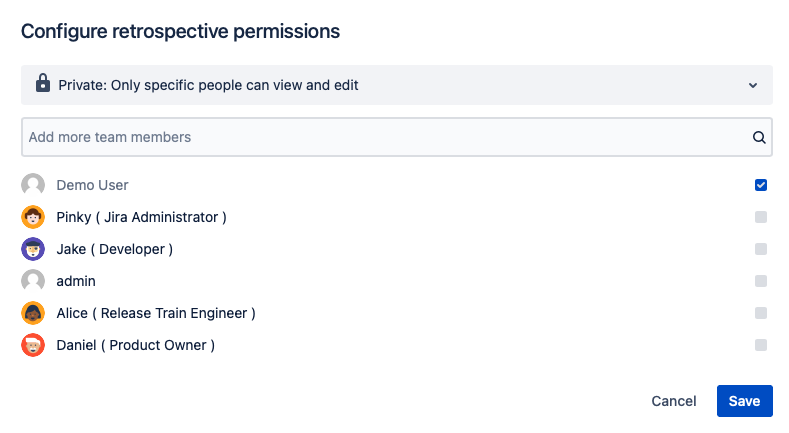Screen dimensions: 789x433
Task: Click the lock icon beside Private
Action: pyautogui.click(x=43, y=85)
